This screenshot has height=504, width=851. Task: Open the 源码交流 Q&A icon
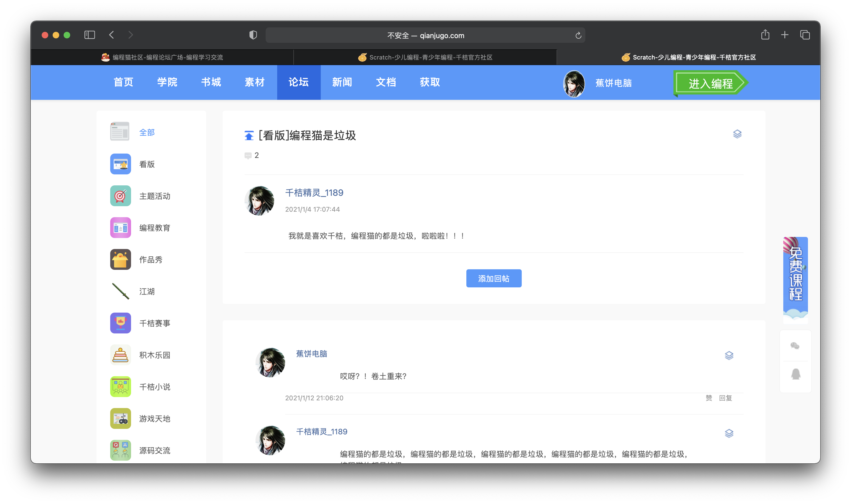(x=120, y=450)
